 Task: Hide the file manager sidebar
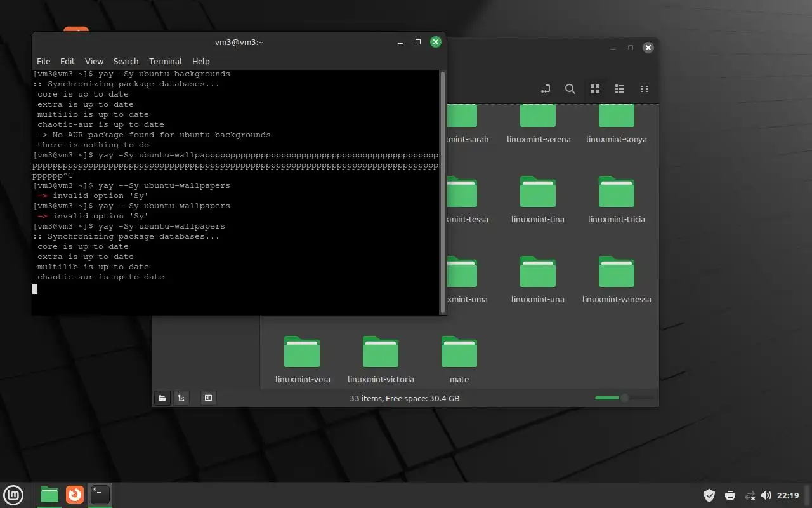tap(208, 398)
